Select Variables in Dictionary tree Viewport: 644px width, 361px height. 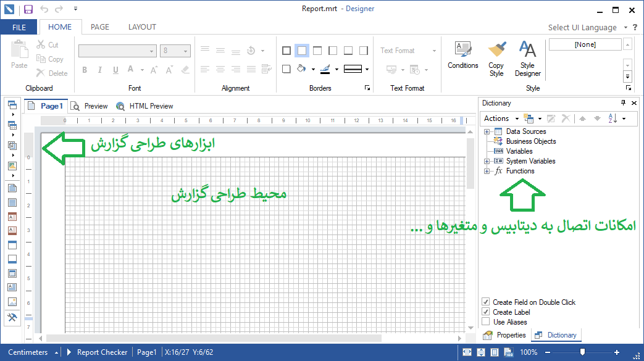[x=519, y=151]
